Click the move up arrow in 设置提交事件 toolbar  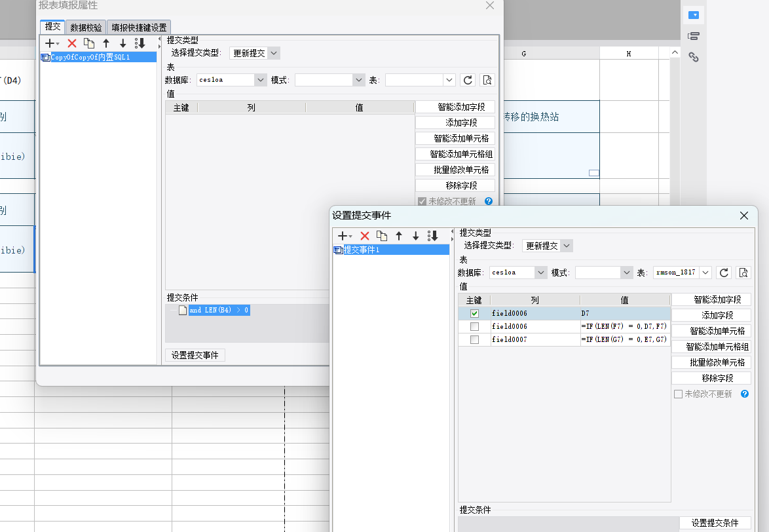point(399,236)
